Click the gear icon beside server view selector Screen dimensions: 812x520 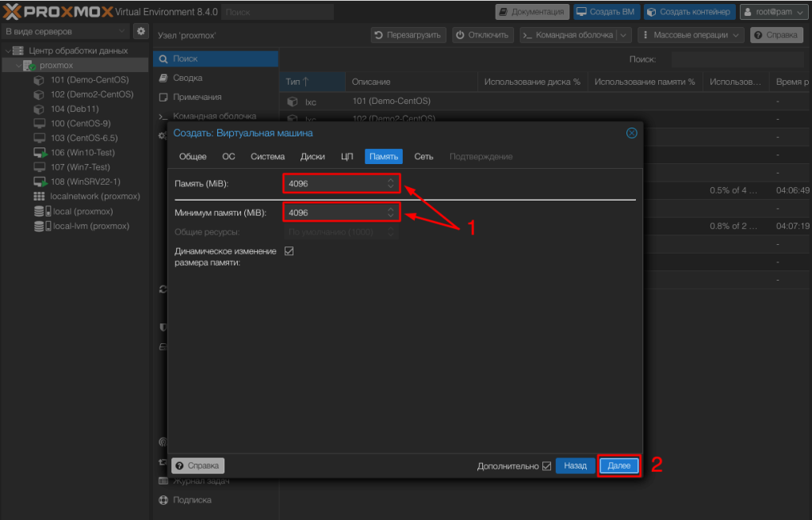coord(141,31)
